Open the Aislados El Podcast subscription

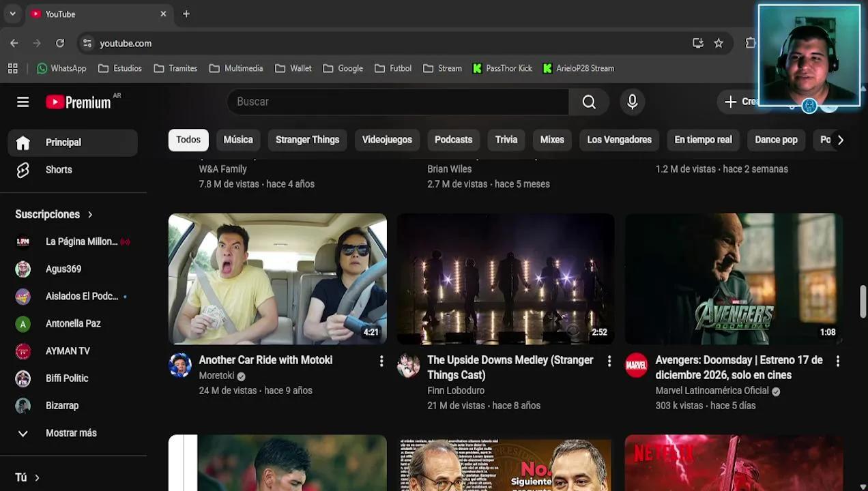click(x=73, y=296)
